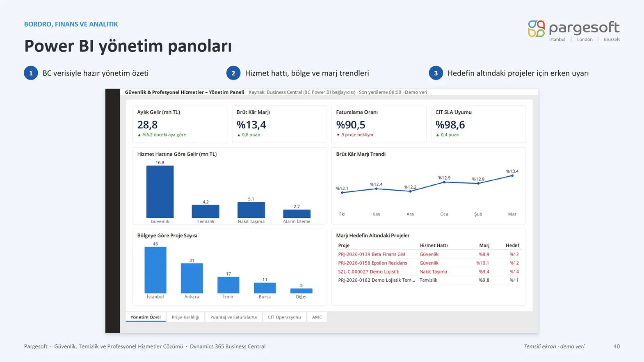Select row PRJ-2026-0139 Beta Finans GM
This screenshot has width=644, height=362.
pyautogui.click(x=429, y=254)
